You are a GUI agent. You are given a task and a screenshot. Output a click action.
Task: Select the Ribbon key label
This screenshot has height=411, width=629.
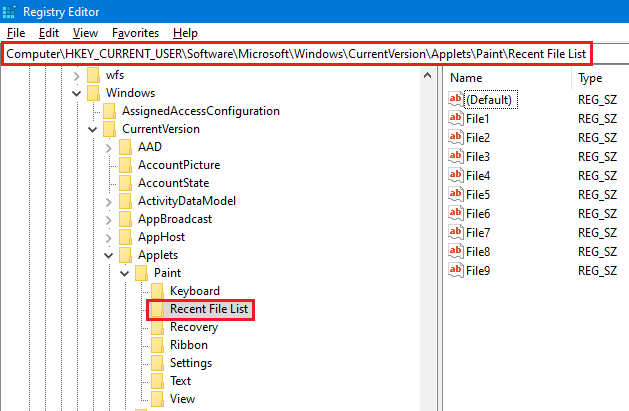189,345
